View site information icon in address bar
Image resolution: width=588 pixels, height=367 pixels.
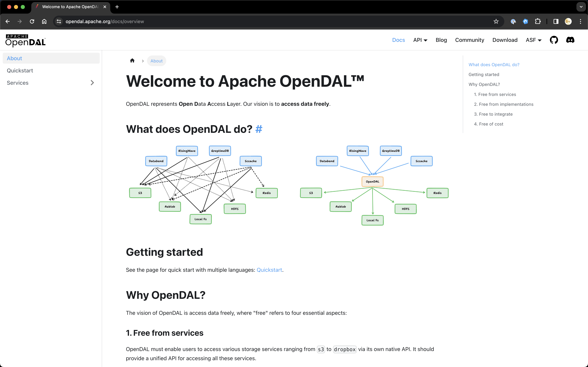click(59, 21)
